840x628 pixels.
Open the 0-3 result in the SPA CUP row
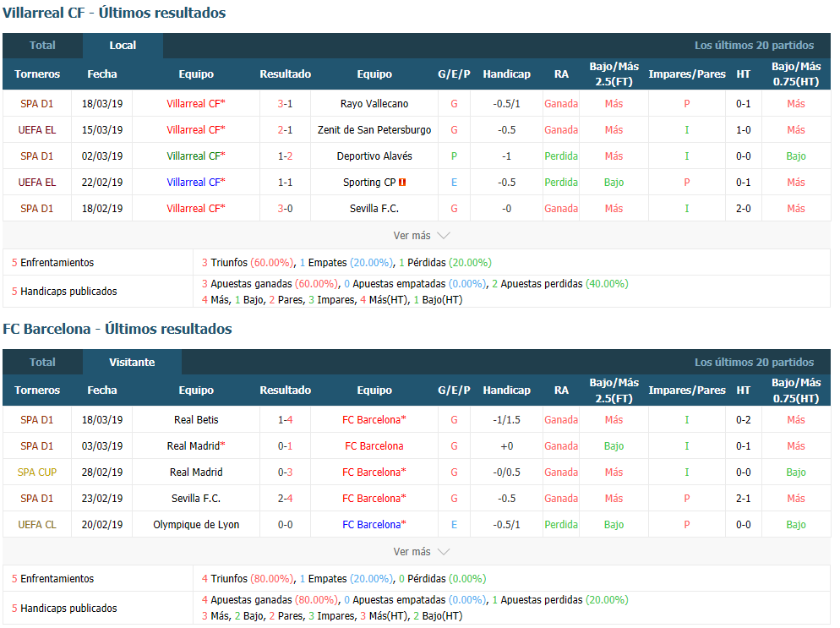coord(285,472)
